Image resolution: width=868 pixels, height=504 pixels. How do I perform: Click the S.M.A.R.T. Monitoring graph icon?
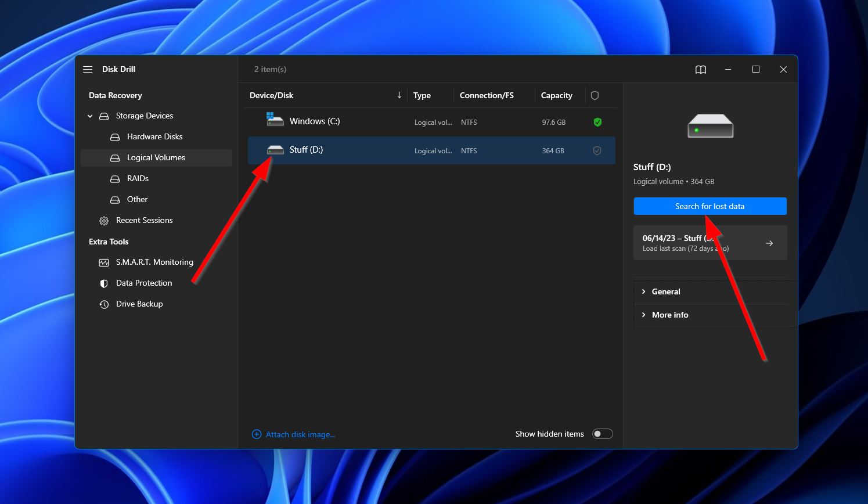pos(104,262)
